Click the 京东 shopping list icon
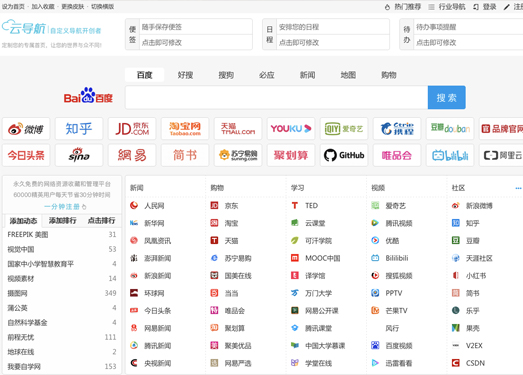The width and height of the screenshot is (523, 375). click(x=214, y=206)
